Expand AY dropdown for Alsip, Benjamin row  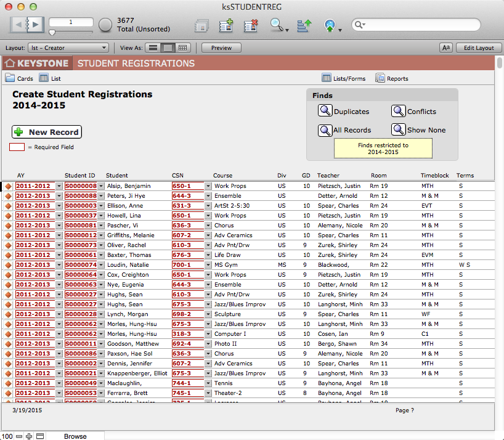[x=59, y=186]
